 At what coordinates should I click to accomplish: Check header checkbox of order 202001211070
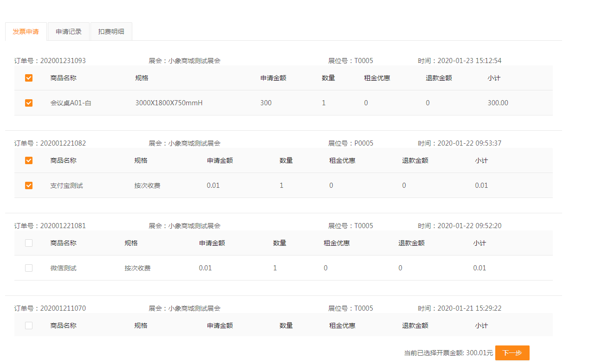click(x=29, y=326)
